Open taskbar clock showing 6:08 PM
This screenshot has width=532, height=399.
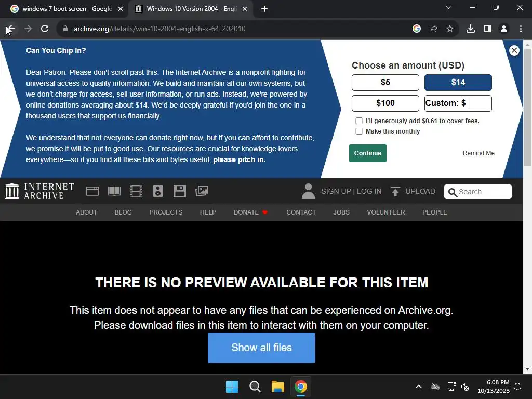click(494, 387)
